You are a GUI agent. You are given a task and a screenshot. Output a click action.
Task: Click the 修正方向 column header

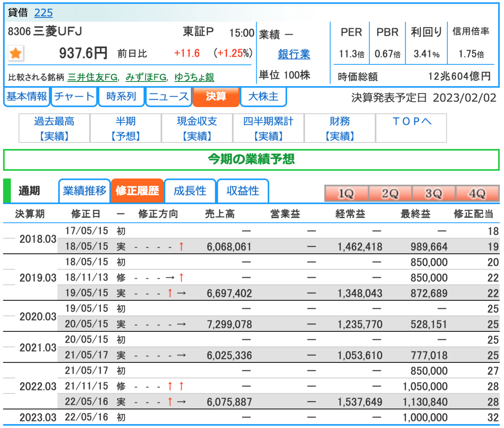click(x=158, y=214)
